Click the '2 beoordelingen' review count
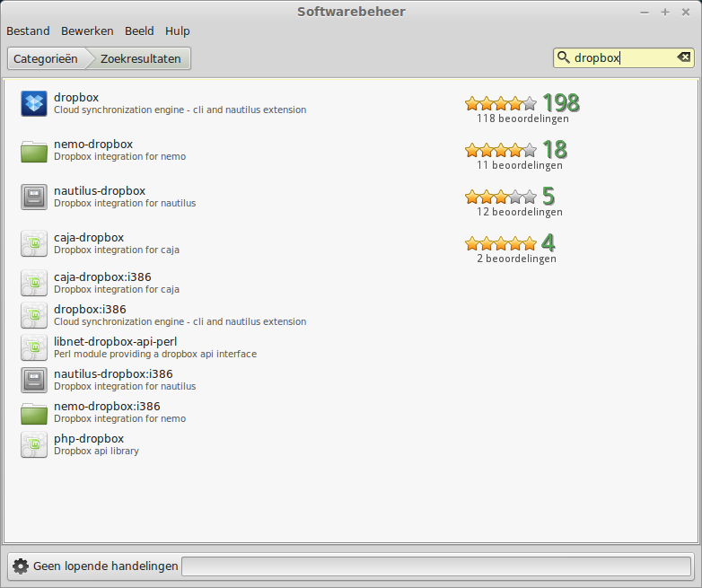The height and width of the screenshot is (588, 702). pos(516,259)
